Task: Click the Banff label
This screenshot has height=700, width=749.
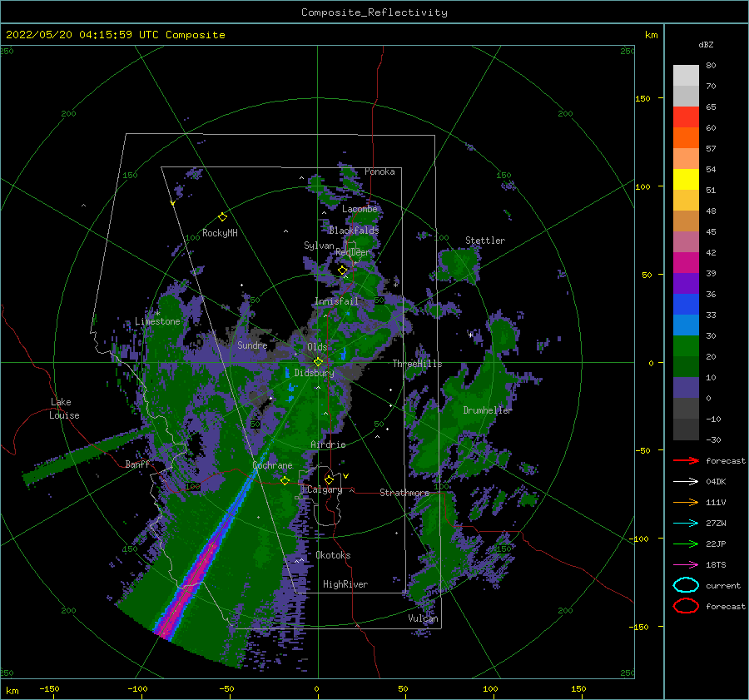Action: click(137, 464)
